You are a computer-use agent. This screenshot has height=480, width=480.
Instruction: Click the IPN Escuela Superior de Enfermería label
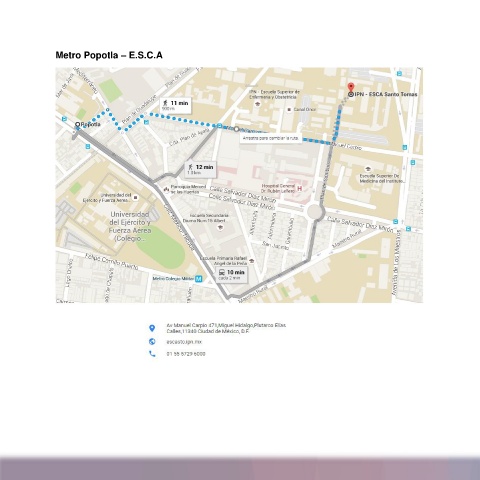274,94
